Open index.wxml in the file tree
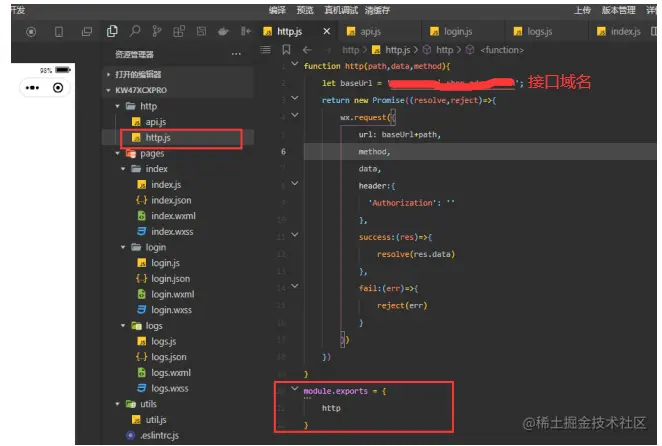This screenshot has height=446, width=662. coord(173,216)
